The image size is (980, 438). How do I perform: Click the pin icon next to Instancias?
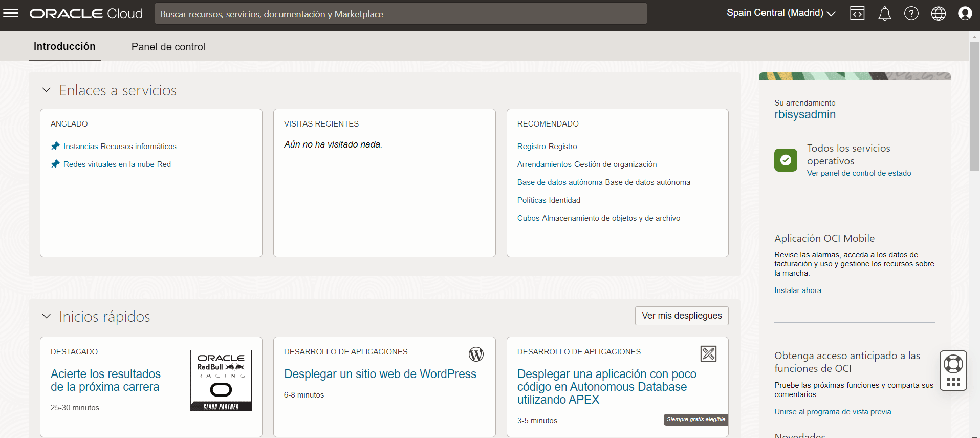pos(55,146)
